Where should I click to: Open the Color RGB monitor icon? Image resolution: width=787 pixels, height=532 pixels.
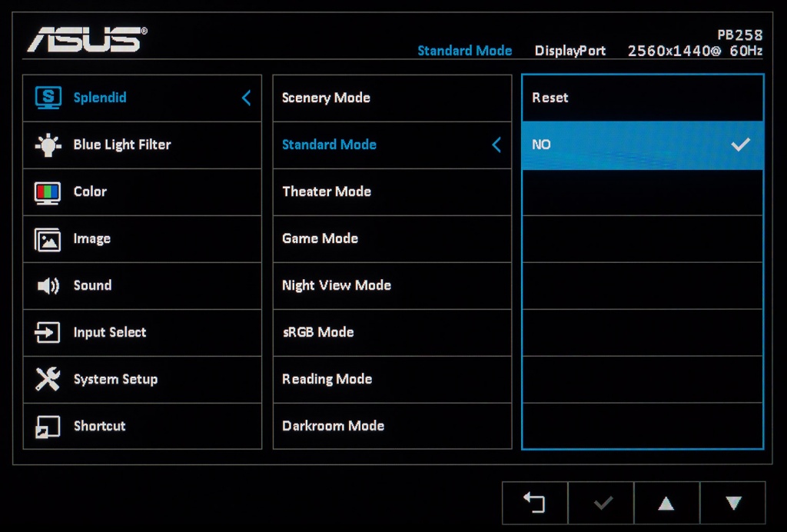click(48, 192)
